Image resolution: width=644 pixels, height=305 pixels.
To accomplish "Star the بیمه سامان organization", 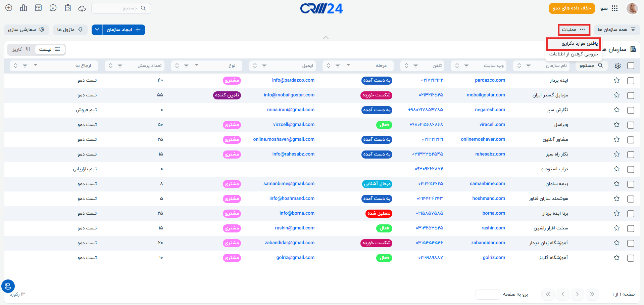I will 616,184.
